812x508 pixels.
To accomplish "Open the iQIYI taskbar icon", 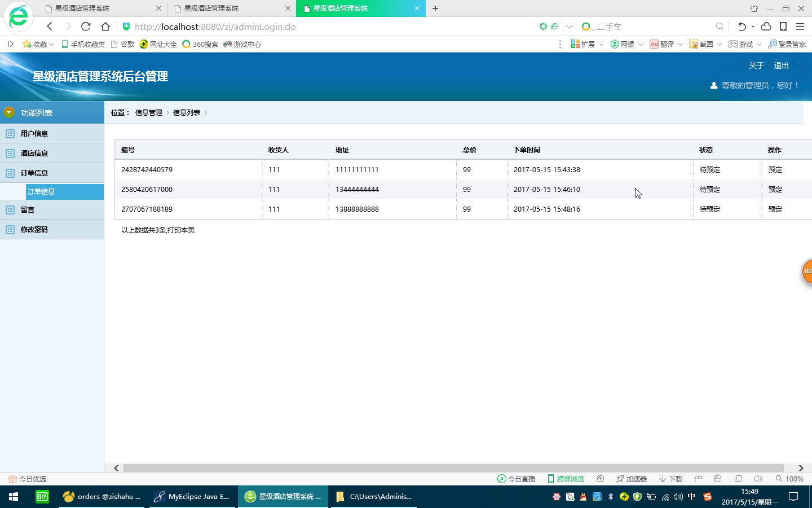I will pos(42,497).
